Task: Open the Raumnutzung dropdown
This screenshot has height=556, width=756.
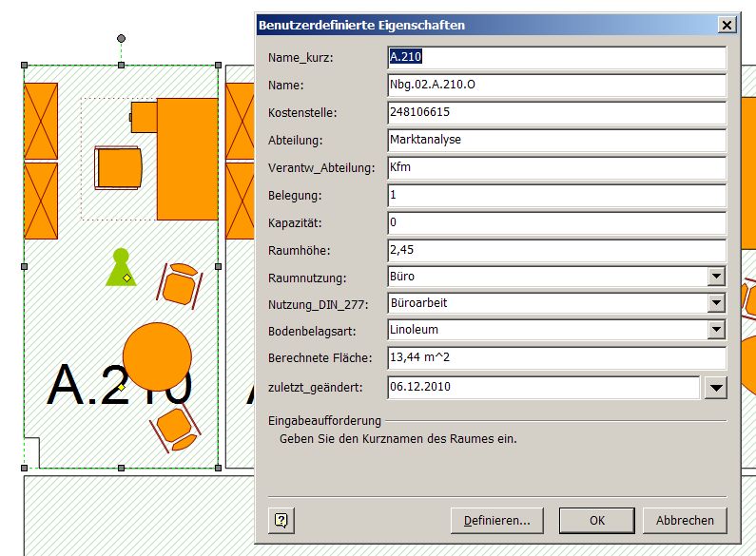Action: pyautogui.click(x=716, y=277)
